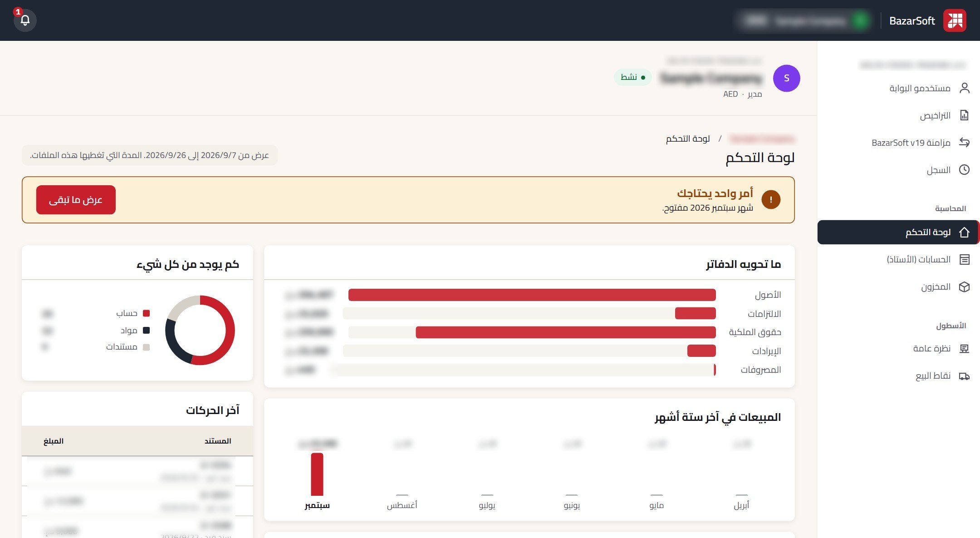980x538 pixels.
Task: Click the المصروفات row label
Action: (761, 370)
